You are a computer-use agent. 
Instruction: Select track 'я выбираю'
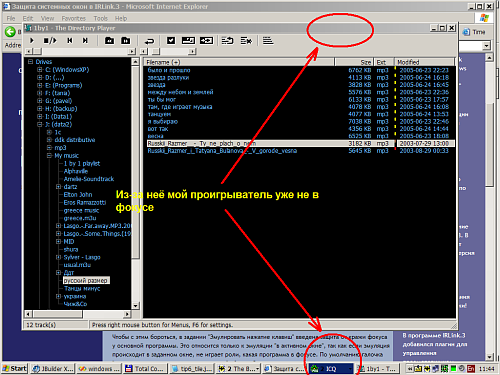point(163,121)
